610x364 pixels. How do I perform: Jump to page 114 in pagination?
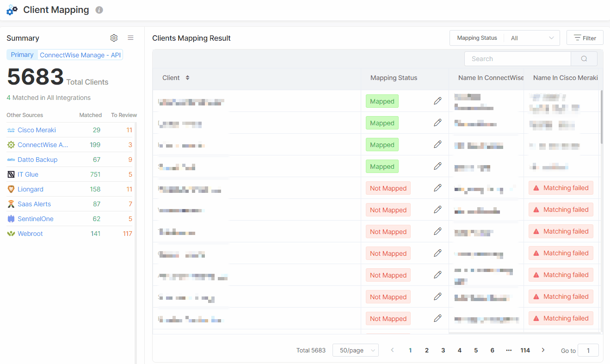(525, 350)
